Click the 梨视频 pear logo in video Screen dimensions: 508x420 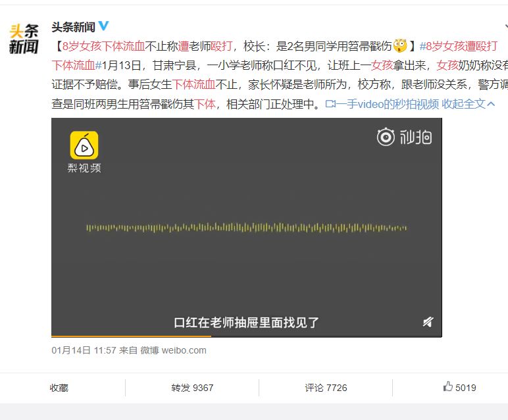click(84, 145)
